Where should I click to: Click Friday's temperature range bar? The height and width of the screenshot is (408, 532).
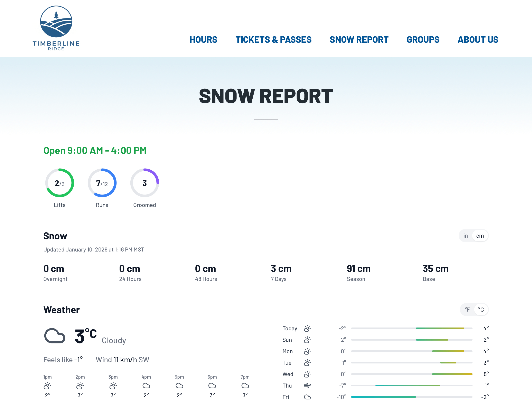point(412,397)
